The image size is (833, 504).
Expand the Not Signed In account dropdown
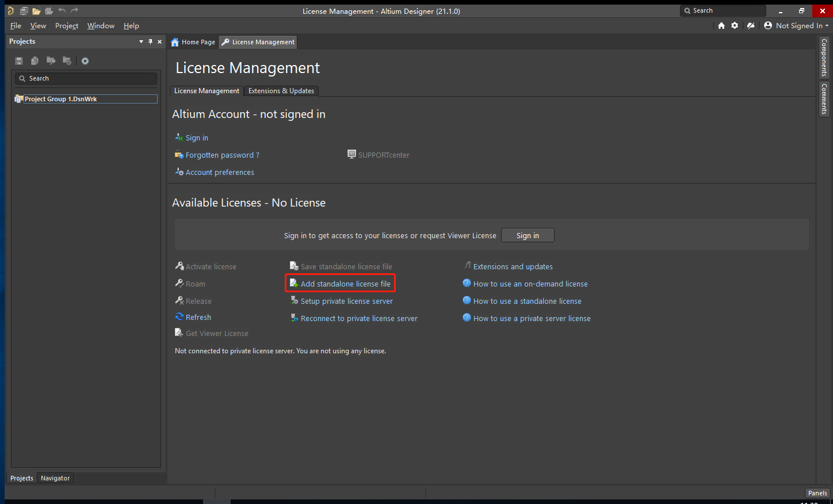coord(796,25)
